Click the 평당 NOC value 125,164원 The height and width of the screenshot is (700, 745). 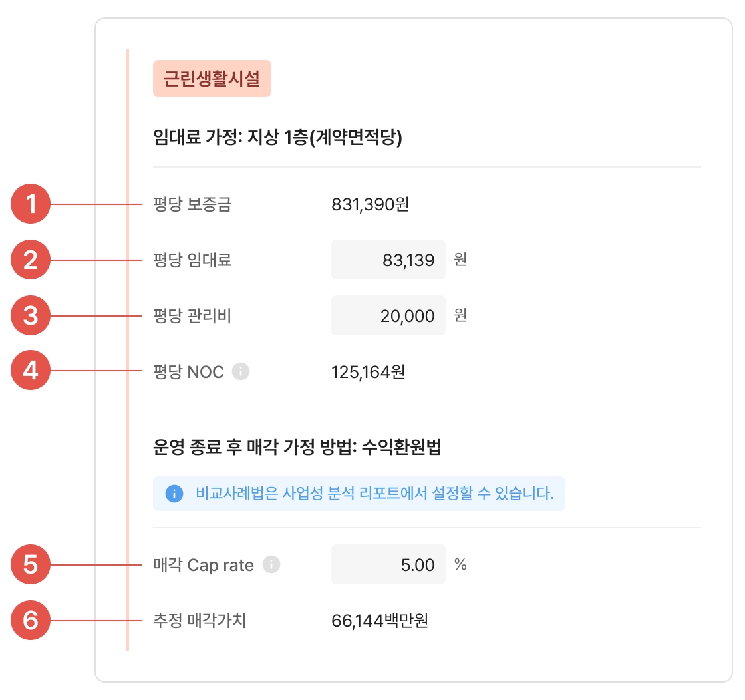369,371
